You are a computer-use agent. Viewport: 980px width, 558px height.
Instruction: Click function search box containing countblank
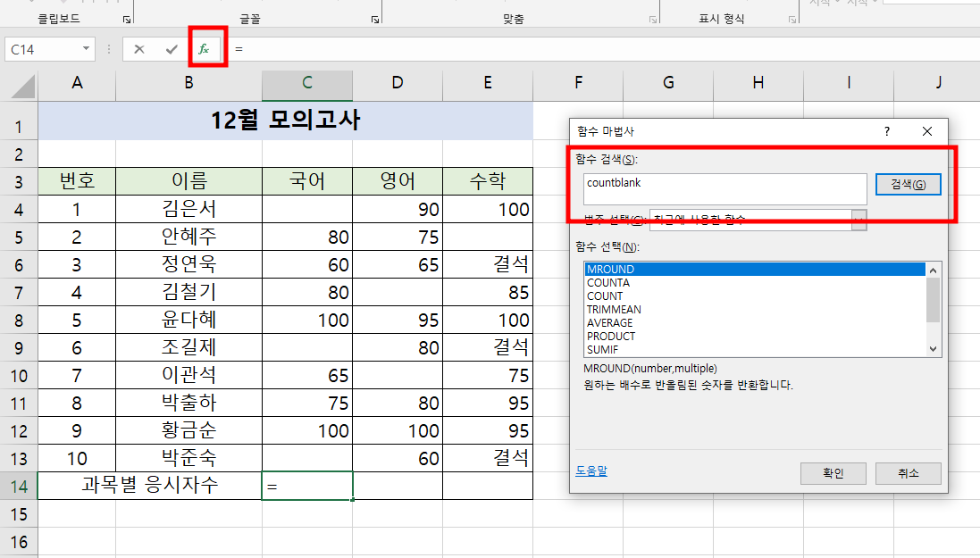coord(725,188)
